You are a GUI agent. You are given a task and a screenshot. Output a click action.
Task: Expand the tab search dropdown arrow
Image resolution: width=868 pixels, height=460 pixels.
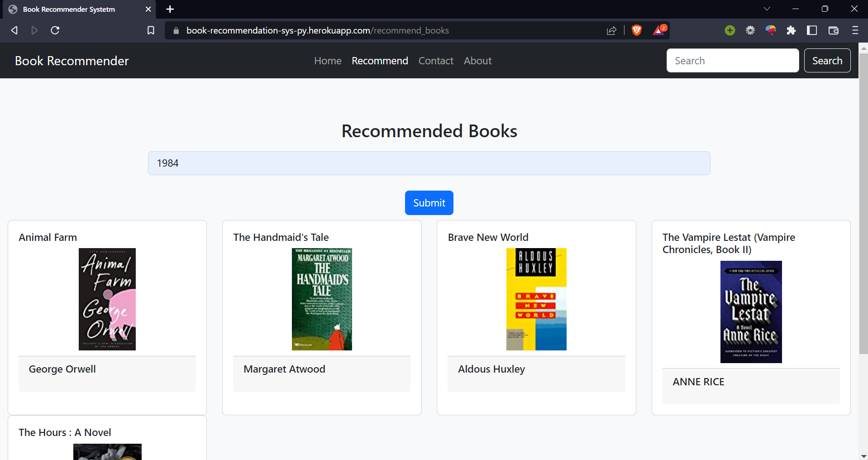(x=767, y=9)
